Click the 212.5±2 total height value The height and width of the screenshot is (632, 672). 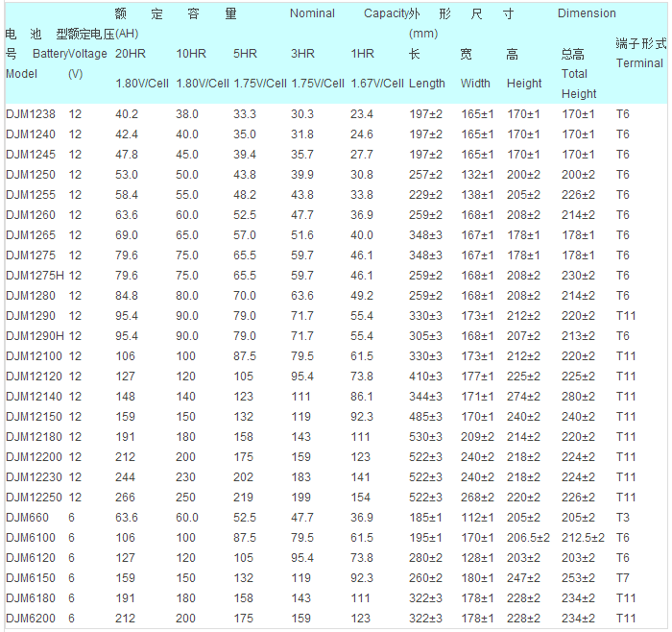click(583, 537)
